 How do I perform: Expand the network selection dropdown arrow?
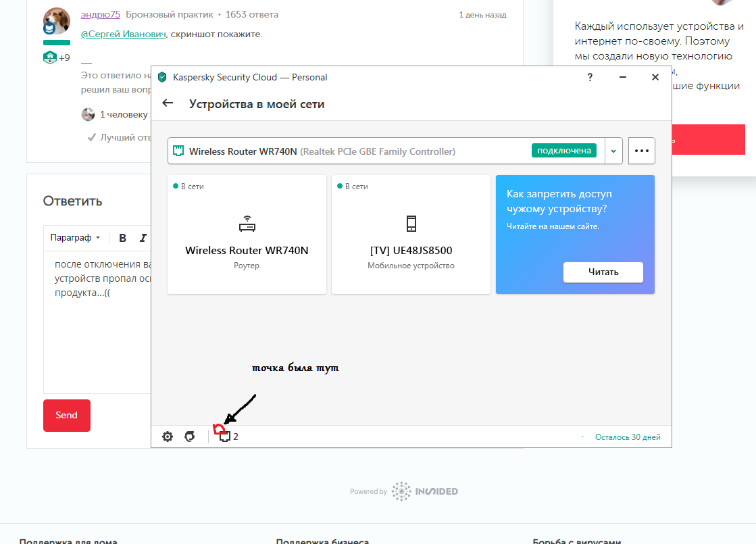pyautogui.click(x=613, y=151)
